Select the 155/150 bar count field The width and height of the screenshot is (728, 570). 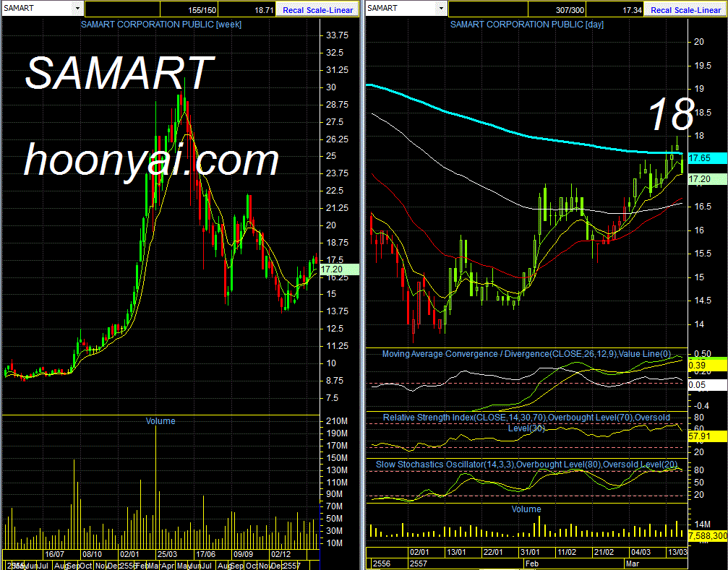tap(189, 9)
